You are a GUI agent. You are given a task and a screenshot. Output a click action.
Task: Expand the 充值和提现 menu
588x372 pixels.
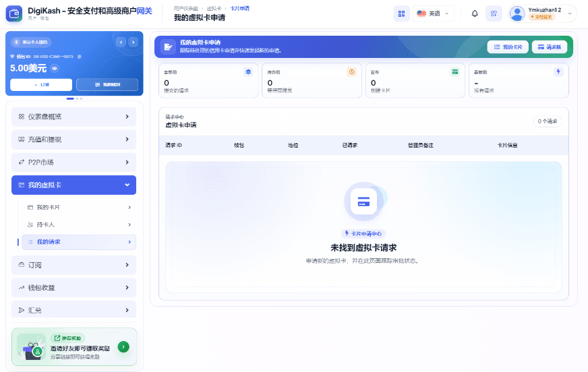[74, 139]
